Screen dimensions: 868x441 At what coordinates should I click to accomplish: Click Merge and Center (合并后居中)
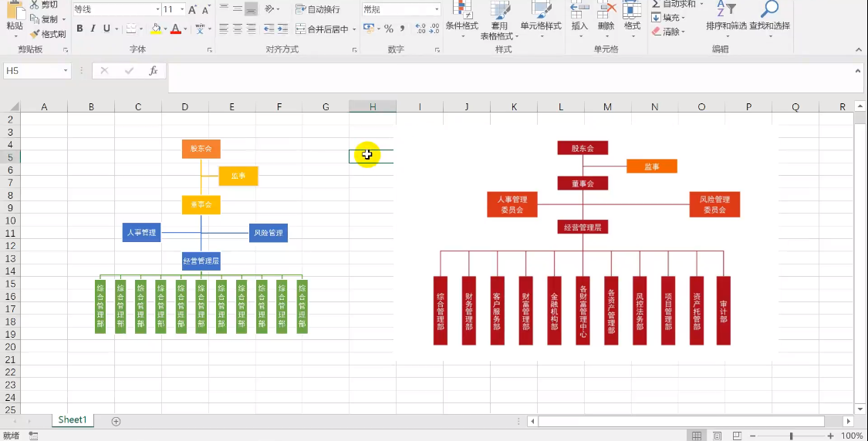[323, 29]
